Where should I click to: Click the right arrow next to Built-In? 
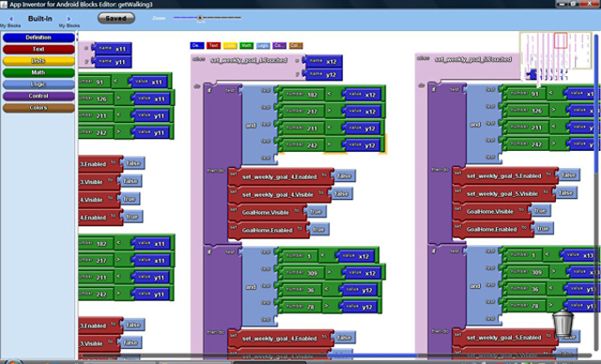[x=69, y=19]
